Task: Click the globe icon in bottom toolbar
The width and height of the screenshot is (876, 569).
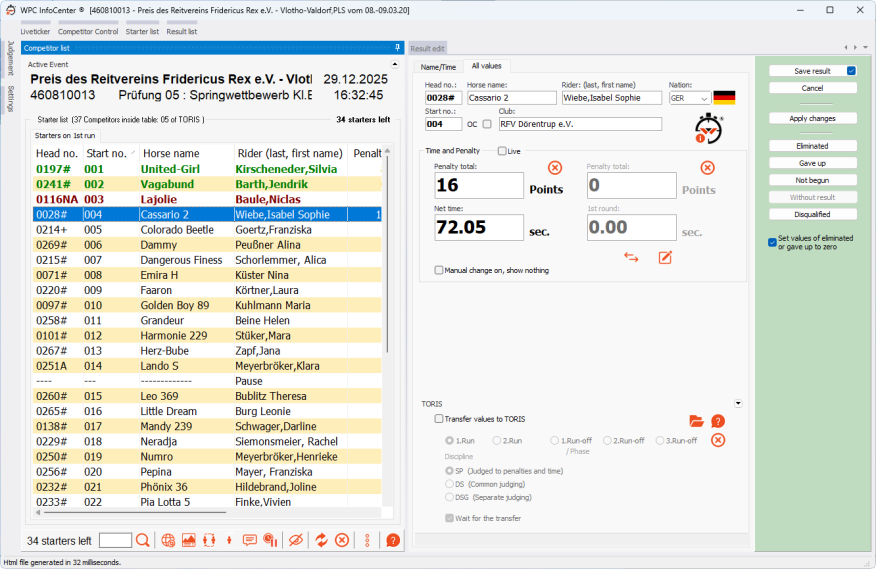Action: (x=168, y=540)
